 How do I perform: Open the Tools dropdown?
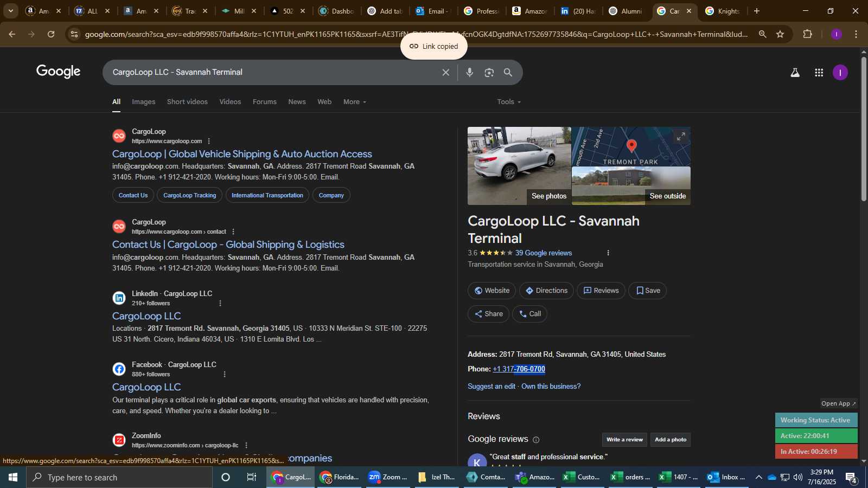pyautogui.click(x=509, y=102)
